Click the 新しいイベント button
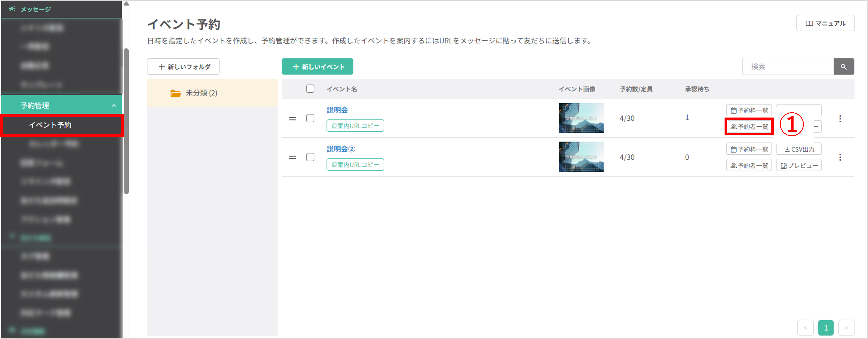 pyautogui.click(x=317, y=67)
